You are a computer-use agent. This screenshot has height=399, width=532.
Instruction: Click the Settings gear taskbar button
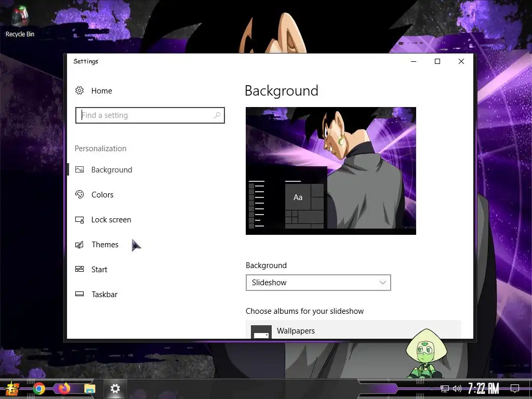pos(115,389)
